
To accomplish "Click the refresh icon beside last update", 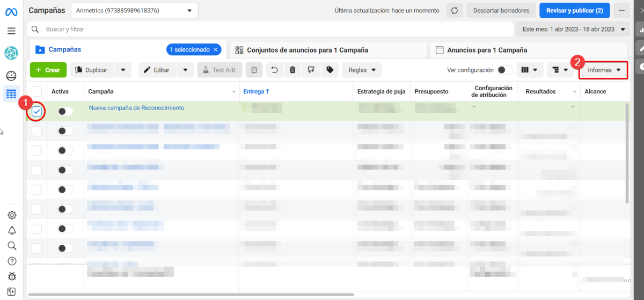I will (455, 10).
